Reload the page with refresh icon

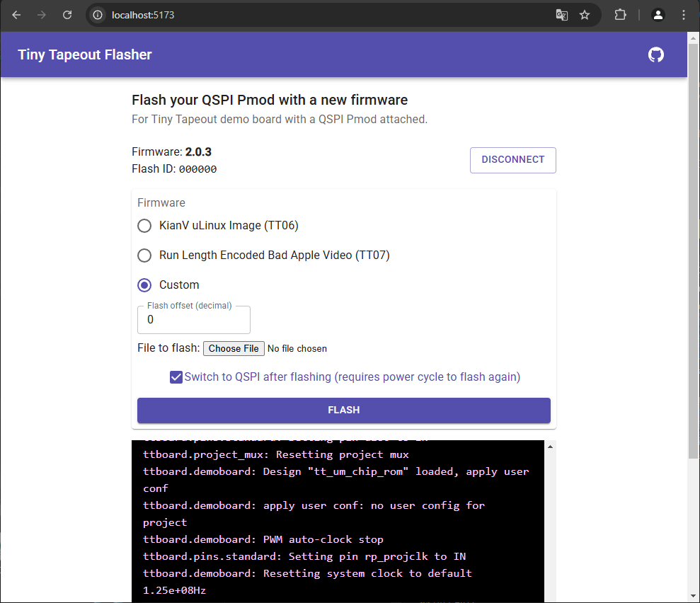click(x=67, y=15)
